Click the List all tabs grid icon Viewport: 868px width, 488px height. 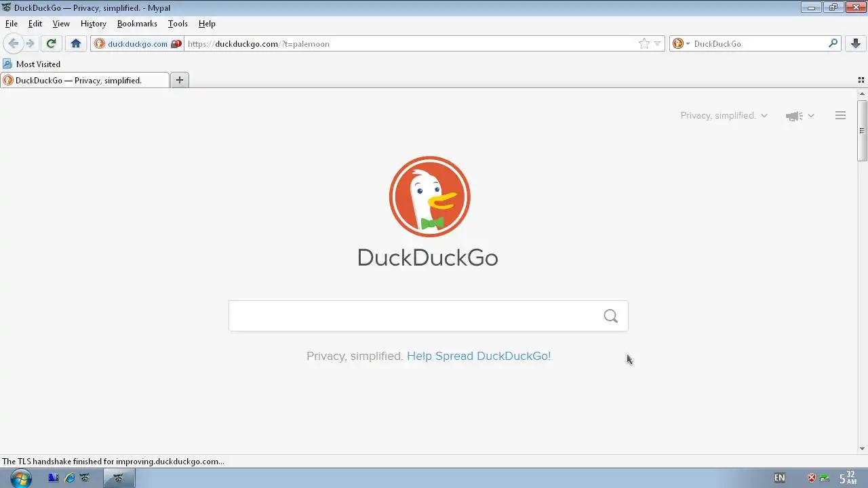pyautogui.click(x=861, y=80)
